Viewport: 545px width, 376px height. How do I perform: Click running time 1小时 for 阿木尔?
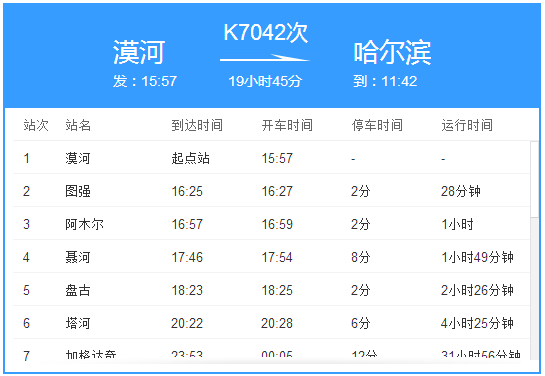(457, 224)
